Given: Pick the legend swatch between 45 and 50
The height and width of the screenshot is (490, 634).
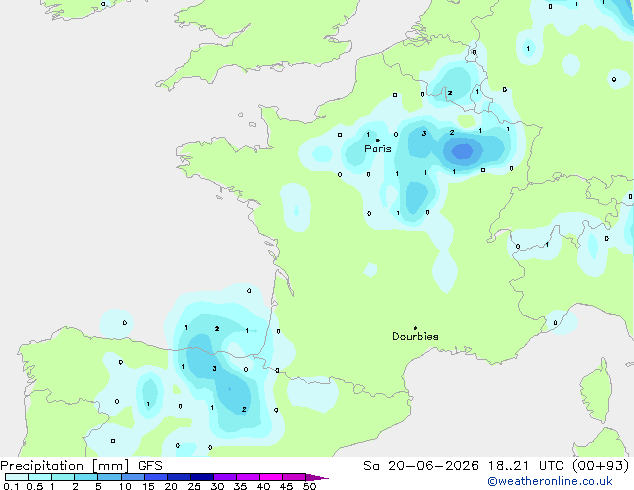Looking at the screenshot, I should 294,477.
